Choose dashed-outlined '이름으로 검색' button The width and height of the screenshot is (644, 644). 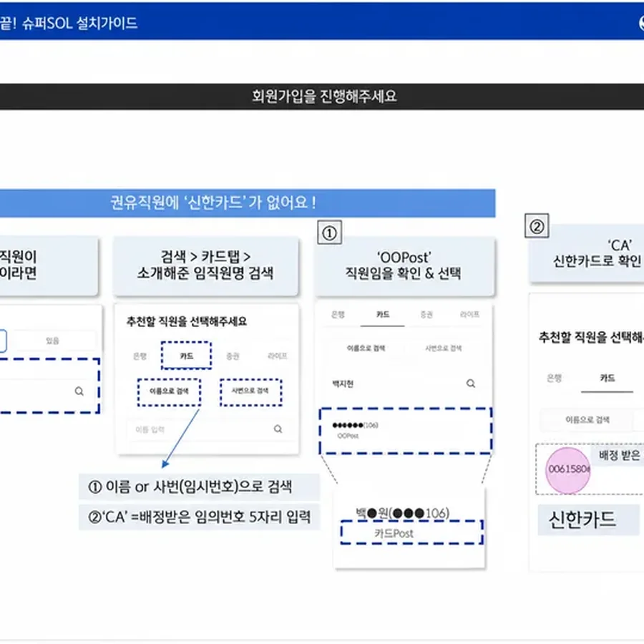tap(169, 391)
